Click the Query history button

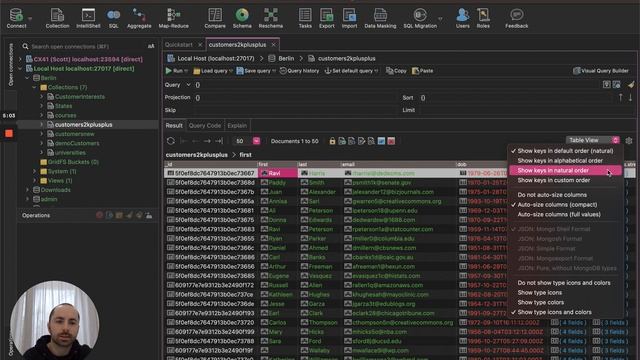coord(299,71)
